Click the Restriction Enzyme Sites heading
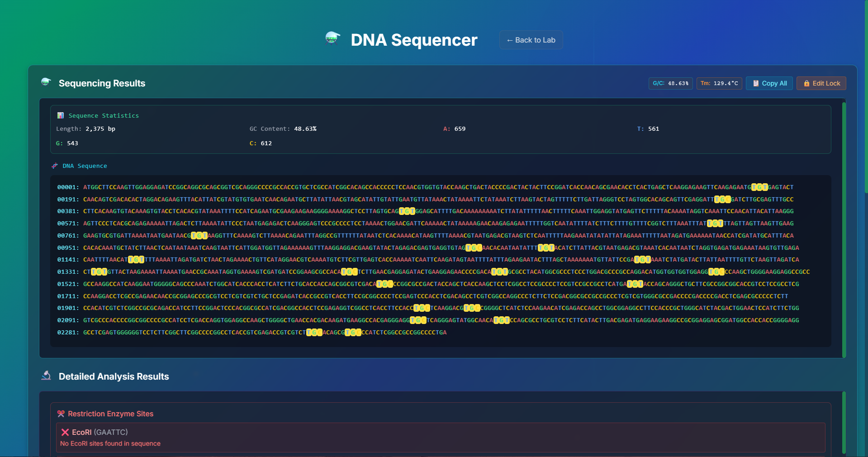The image size is (868, 457). [x=110, y=414]
